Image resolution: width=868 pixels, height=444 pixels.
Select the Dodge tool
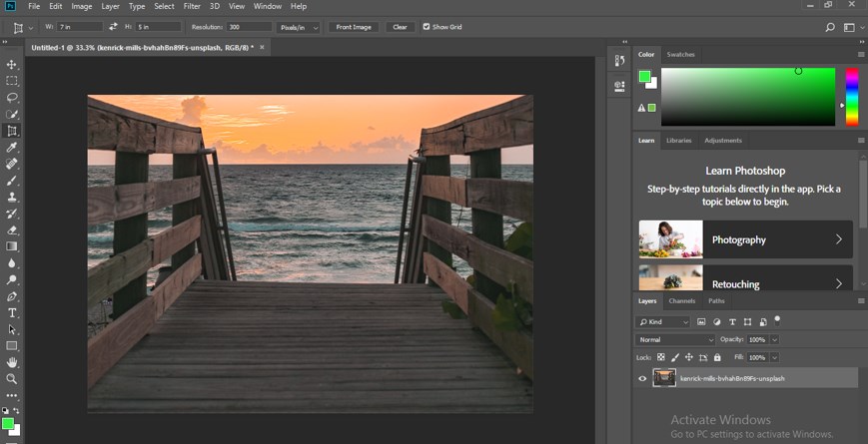(x=12, y=279)
